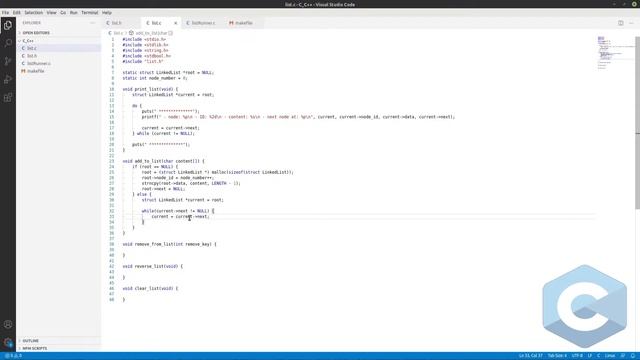The height and width of the screenshot is (360, 640).
Task: Switch to the list.h editor tab
Action: pyautogui.click(x=121, y=23)
